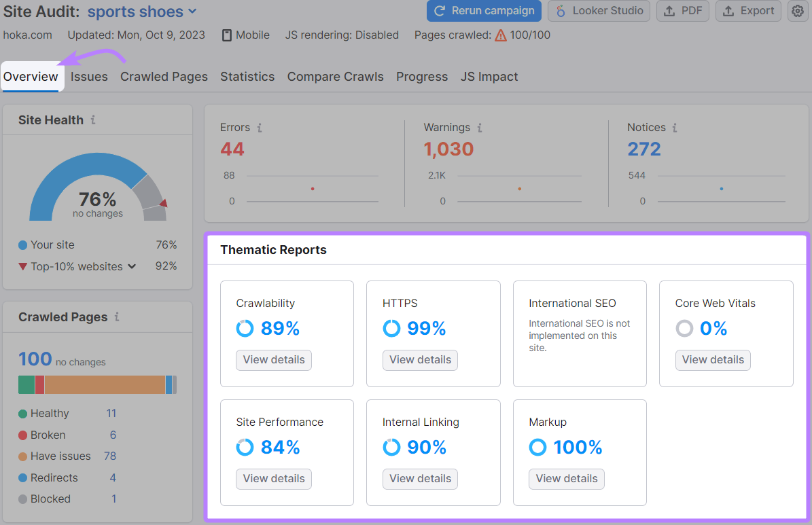Toggle the Broken pages legend item
The width and height of the screenshot is (812, 525).
click(x=47, y=435)
